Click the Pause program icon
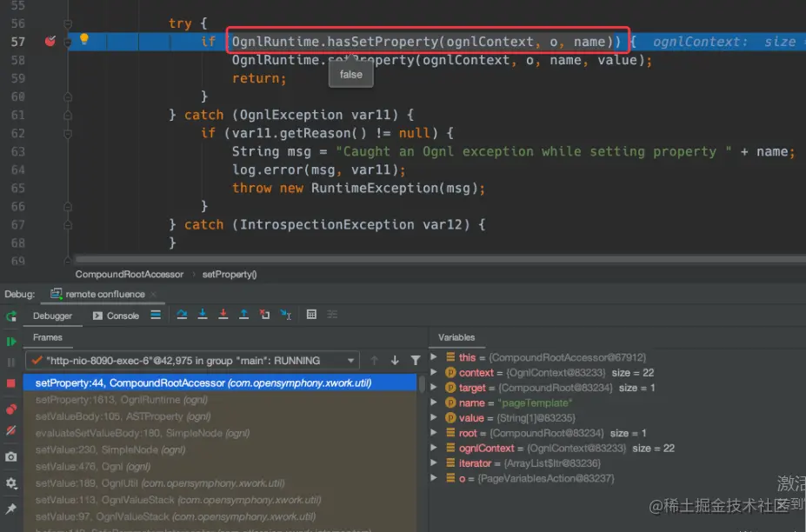 (x=10, y=362)
